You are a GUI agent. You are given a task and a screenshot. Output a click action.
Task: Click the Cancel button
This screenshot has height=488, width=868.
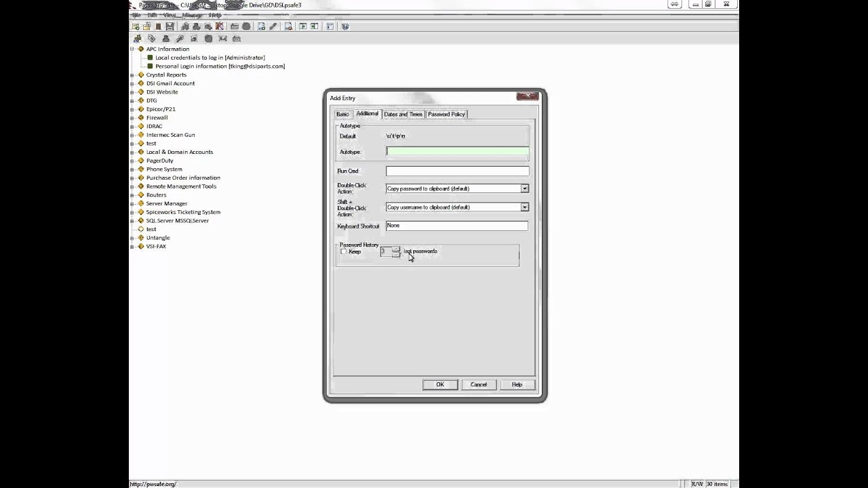tap(479, 384)
